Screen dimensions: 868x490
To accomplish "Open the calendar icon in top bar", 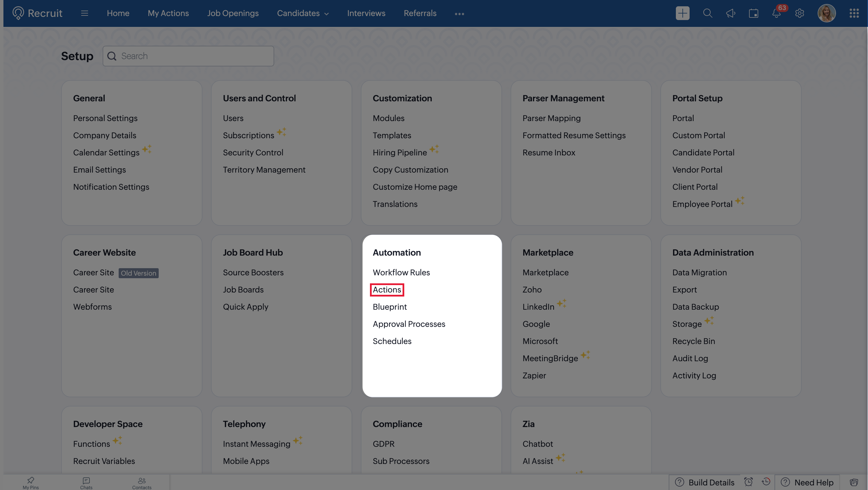I will [x=753, y=13].
